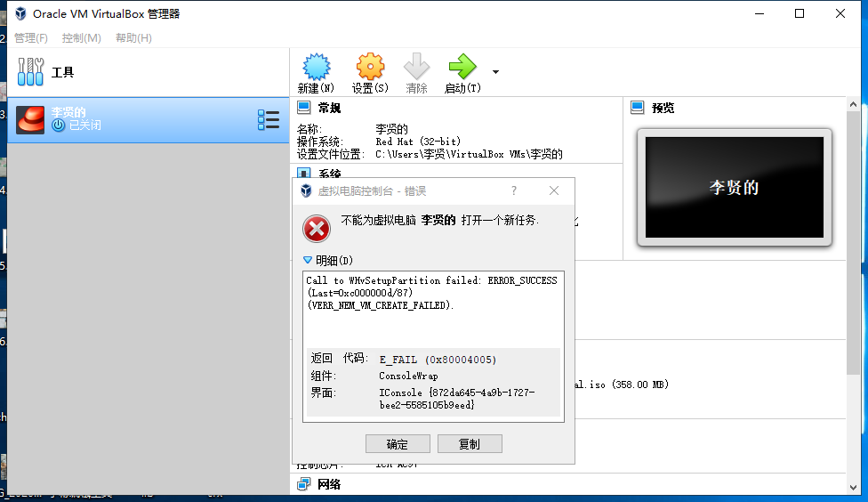
Task: Click the powered off (已关闭) status icon
Action: click(58, 125)
